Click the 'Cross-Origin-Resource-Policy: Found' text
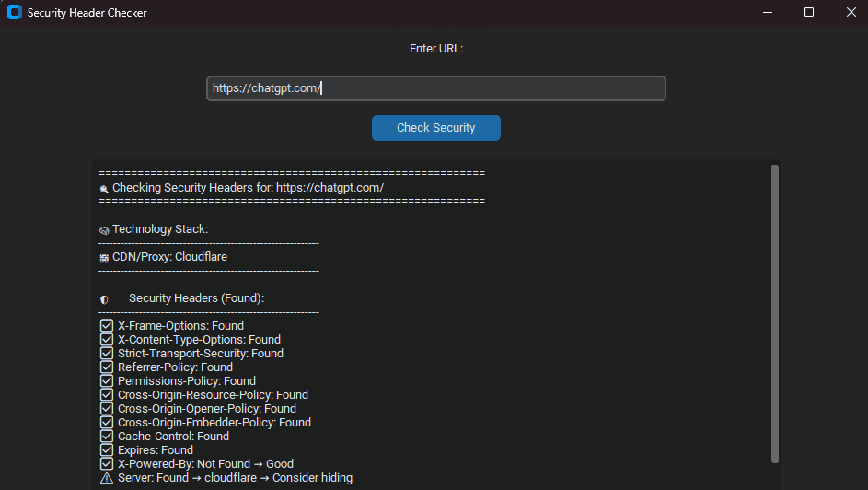Screen dimensions: 868x490 pyautogui.click(x=213, y=395)
